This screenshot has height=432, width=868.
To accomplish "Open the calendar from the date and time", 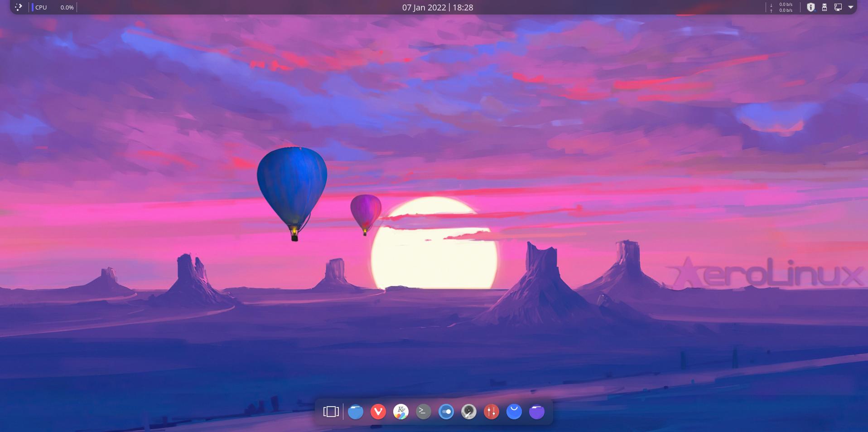I will click(437, 7).
